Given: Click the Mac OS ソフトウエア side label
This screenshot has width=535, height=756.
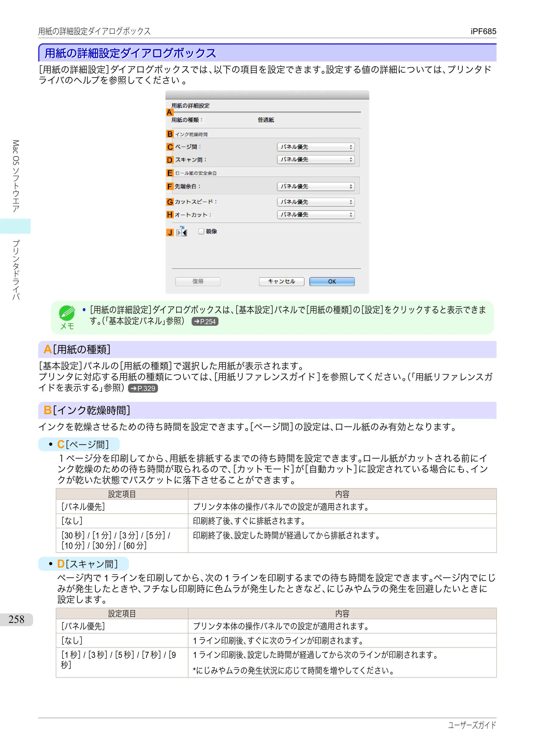Looking at the screenshot, I should point(16,176).
